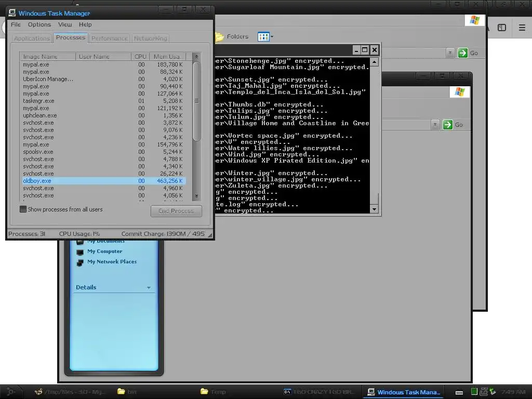Open My Computer in Other Places panel
The height and width of the screenshot is (399, 532).
point(104,251)
